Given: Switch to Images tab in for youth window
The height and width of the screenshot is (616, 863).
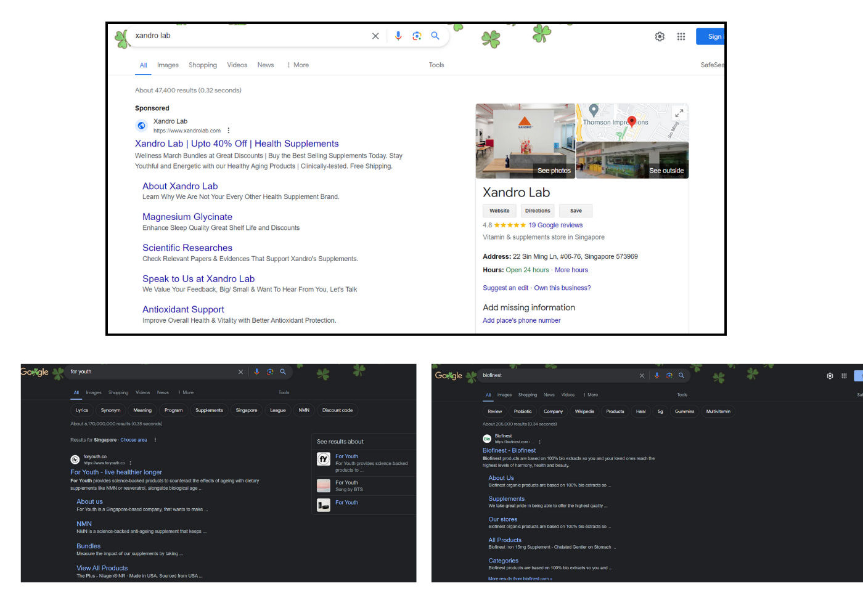Looking at the screenshot, I should coord(94,392).
